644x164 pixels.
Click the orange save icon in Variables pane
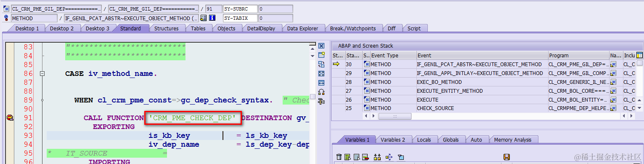(x=506, y=157)
